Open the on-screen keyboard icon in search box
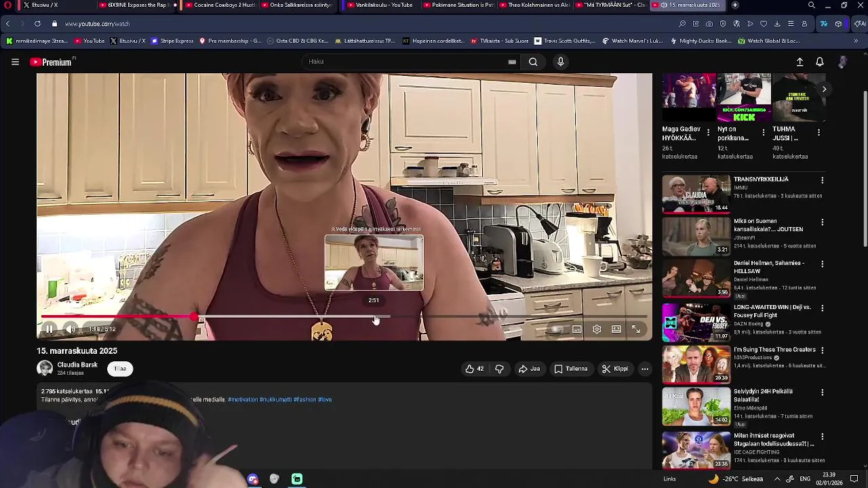Image resolution: width=868 pixels, height=488 pixels. point(512,62)
